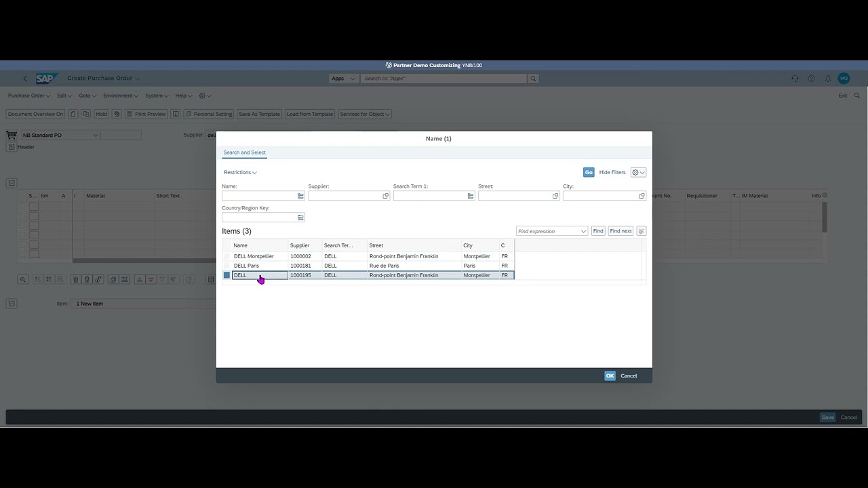
Task: Toggle the selected DELL 1000195 row selector
Action: [226, 275]
